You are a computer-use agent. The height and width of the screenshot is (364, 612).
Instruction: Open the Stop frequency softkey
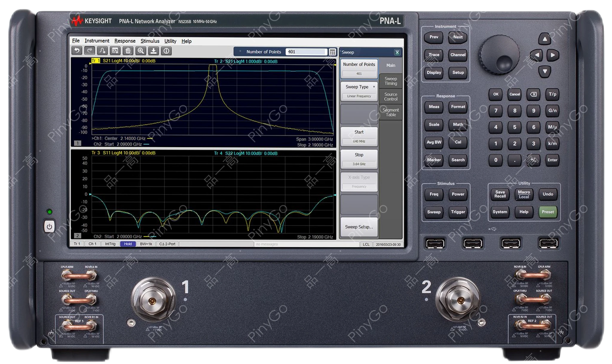tap(359, 159)
